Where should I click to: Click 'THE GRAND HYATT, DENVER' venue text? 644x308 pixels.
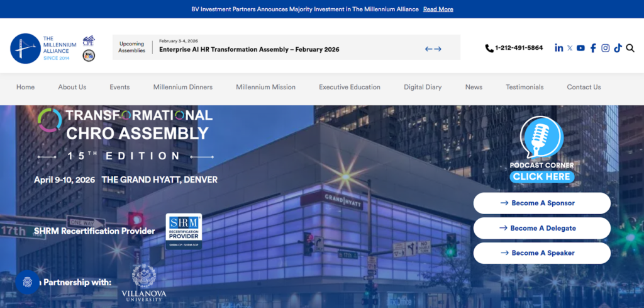tap(159, 180)
